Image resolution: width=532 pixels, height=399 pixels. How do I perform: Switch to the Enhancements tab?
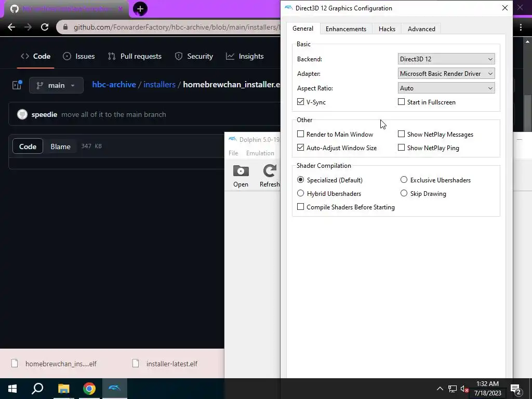point(345,29)
